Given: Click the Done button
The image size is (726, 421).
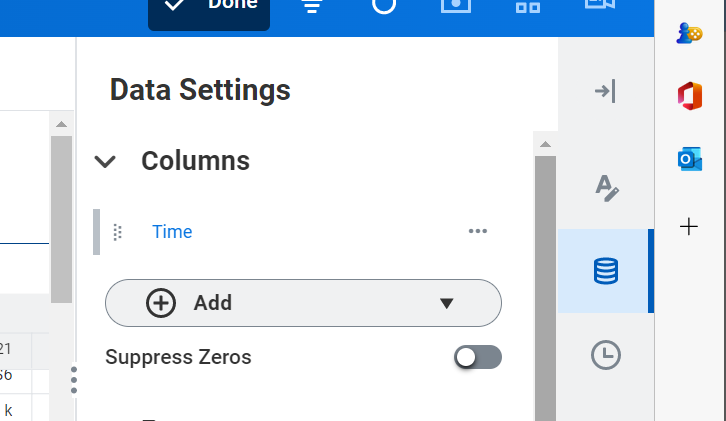Looking at the screenshot, I should pyautogui.click(x=209, y=8).
